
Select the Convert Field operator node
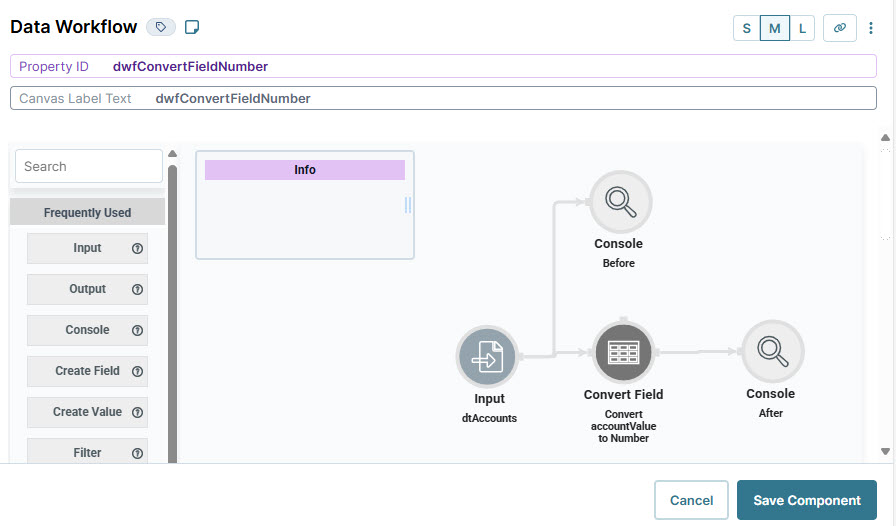pyautogui.click(x=623, y=352)
